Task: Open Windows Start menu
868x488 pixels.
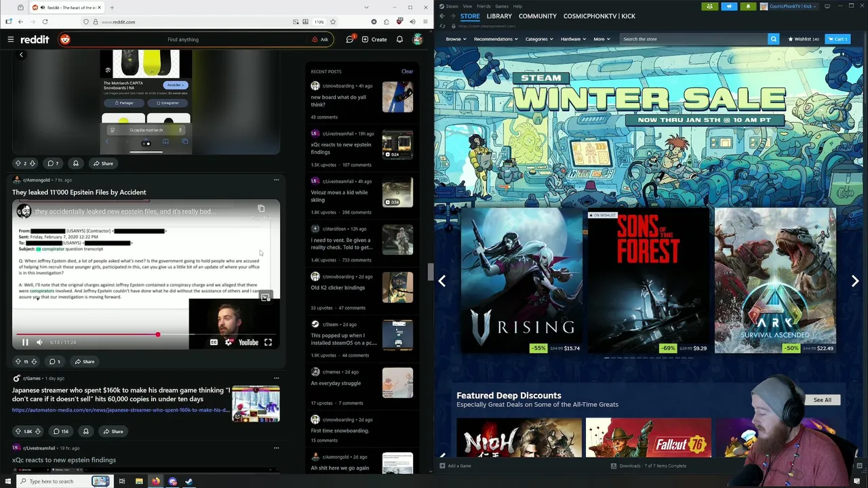Action: pyautogui.click(x=7, y=481)
